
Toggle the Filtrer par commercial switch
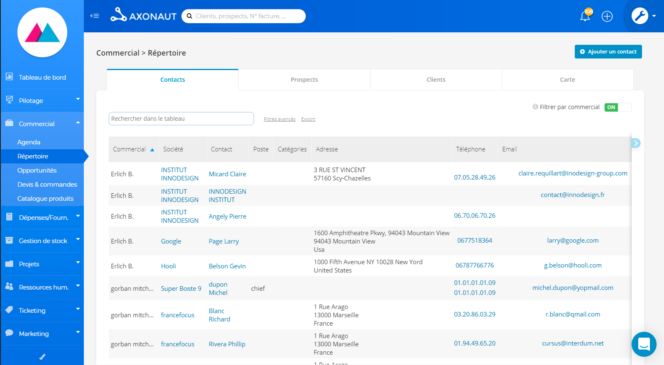(617, 107)
